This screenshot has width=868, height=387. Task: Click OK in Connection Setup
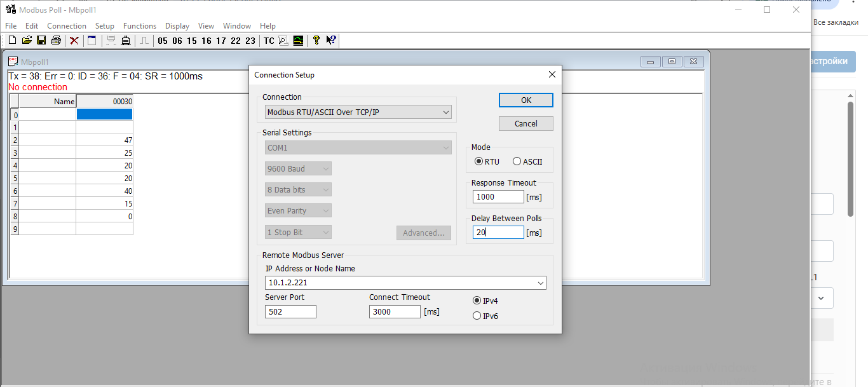[x=526, y=100]
